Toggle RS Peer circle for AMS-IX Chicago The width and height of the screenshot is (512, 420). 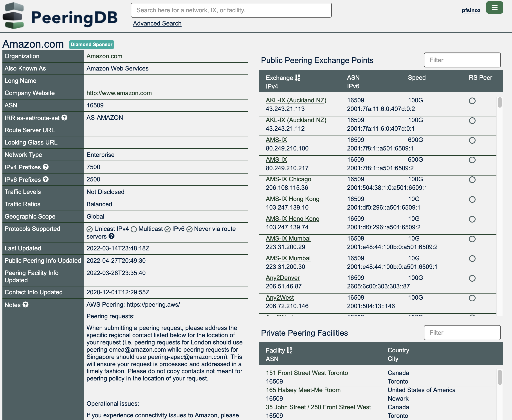[472, 179]
